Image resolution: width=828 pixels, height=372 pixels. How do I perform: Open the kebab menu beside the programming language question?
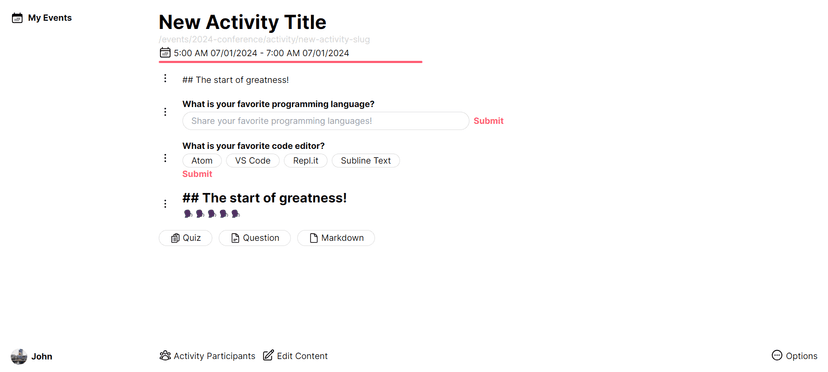point(165,112)
